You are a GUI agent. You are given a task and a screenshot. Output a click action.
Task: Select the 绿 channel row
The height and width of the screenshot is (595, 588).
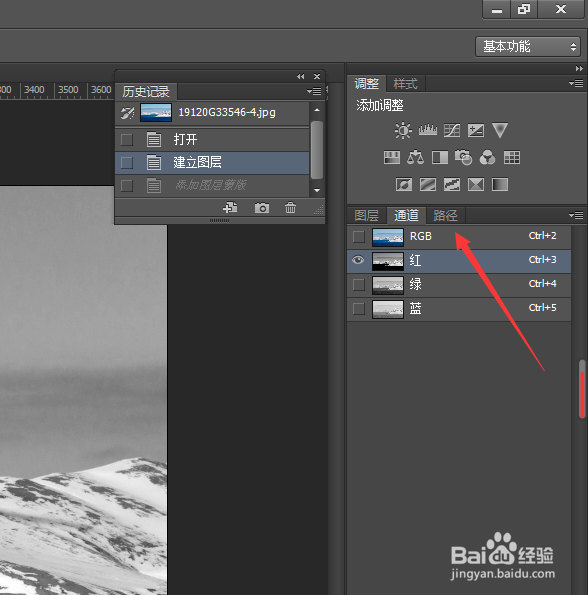[x=459, y=285]
